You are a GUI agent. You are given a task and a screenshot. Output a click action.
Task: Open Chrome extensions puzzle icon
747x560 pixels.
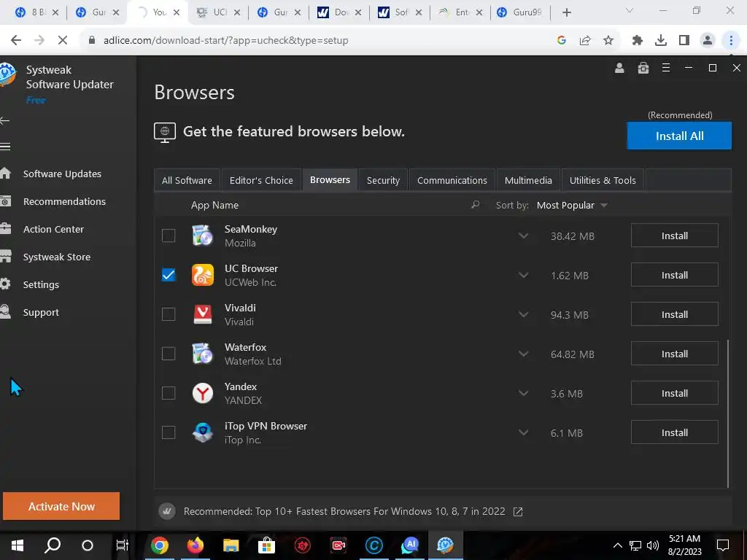[x=638, y=41]
